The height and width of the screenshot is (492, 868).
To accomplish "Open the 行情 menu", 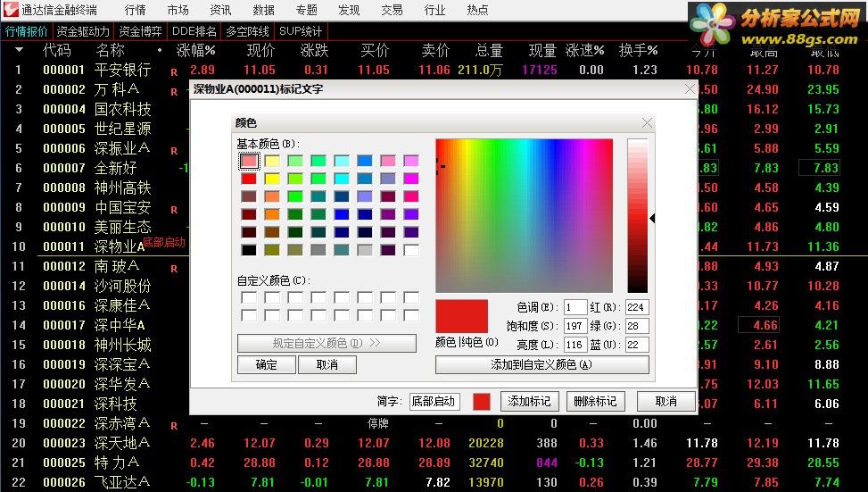I will click(135, 10).
